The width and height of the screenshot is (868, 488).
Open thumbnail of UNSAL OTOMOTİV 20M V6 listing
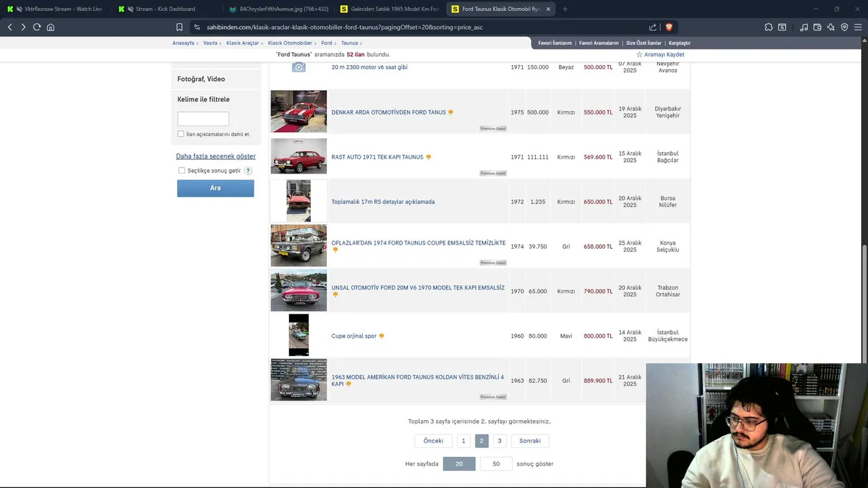point(298,290)
